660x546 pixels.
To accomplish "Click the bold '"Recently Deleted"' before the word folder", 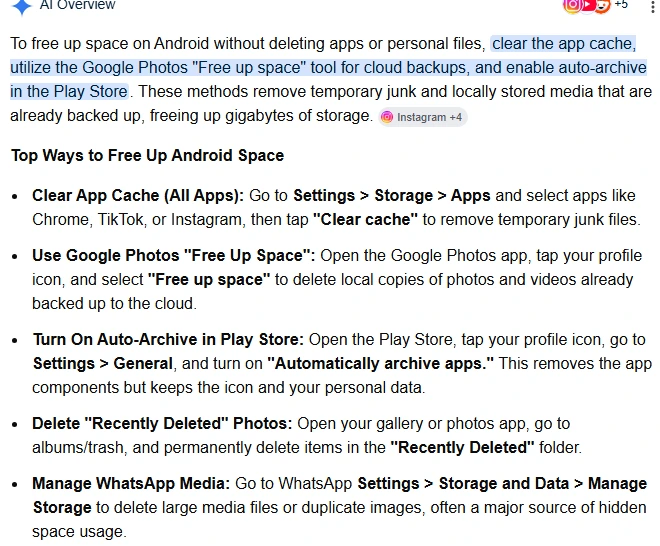I will tap(462, 448).
